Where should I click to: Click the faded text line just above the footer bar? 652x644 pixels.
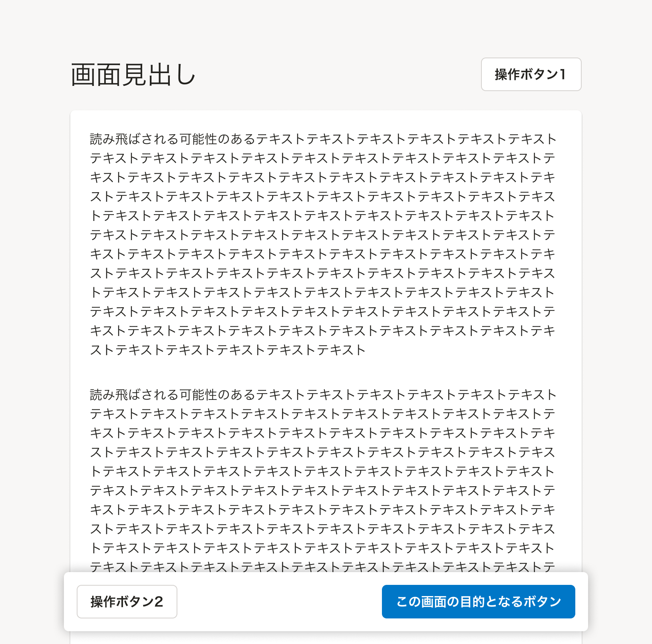point(323,567)
